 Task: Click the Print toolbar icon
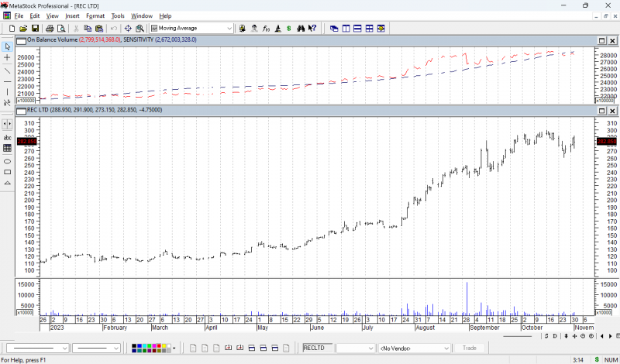tap(49, 29)
